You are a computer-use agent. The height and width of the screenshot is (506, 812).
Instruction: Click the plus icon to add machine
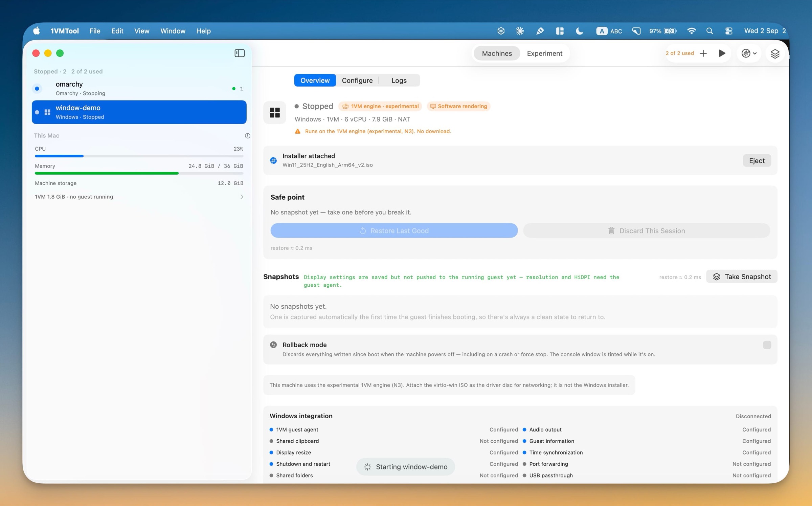click(x=703, y=53)
